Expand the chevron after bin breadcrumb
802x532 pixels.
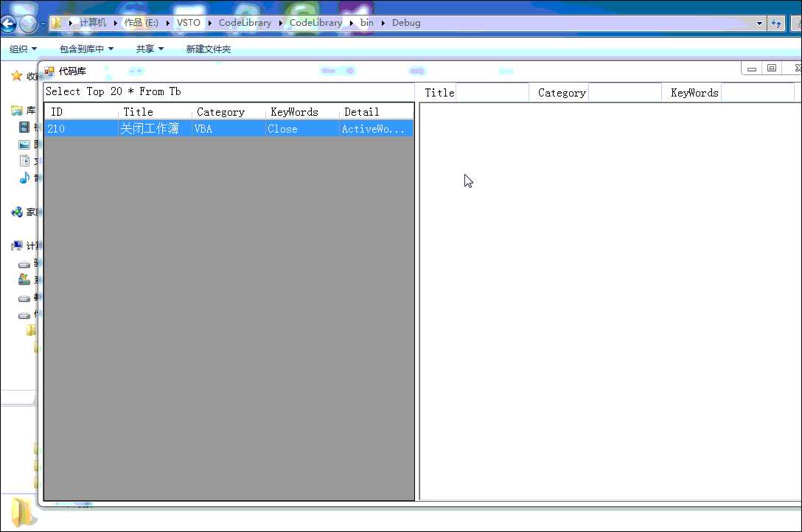point(383,23)
